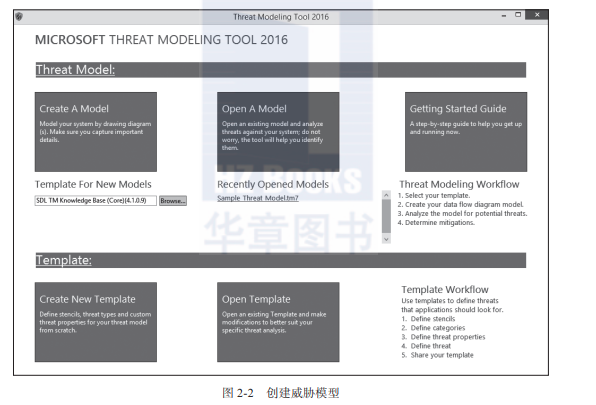Click 'Template Workflow' heading

tap(445, 290)
